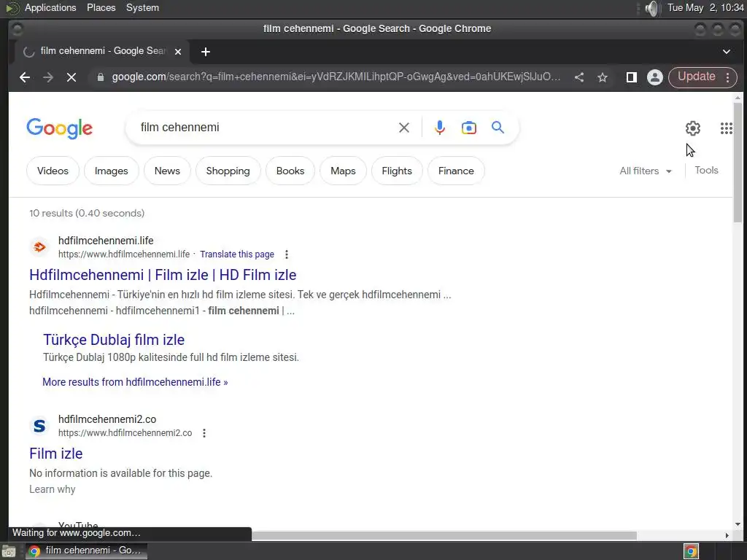This screenshot has width=747, height=560.
Task: Go to the Google logo homepage
Action: (x=60, y=128)
